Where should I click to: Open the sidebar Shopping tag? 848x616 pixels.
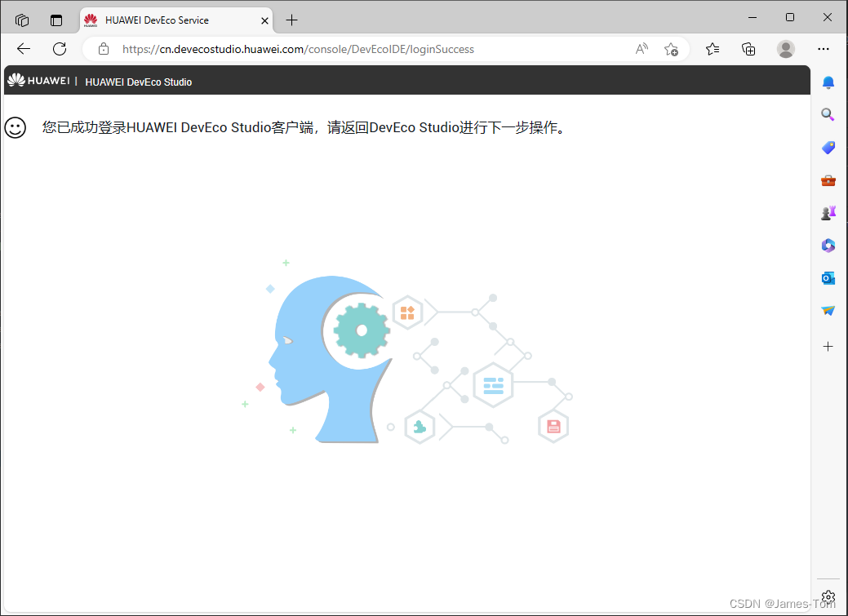tap(828, 148)
